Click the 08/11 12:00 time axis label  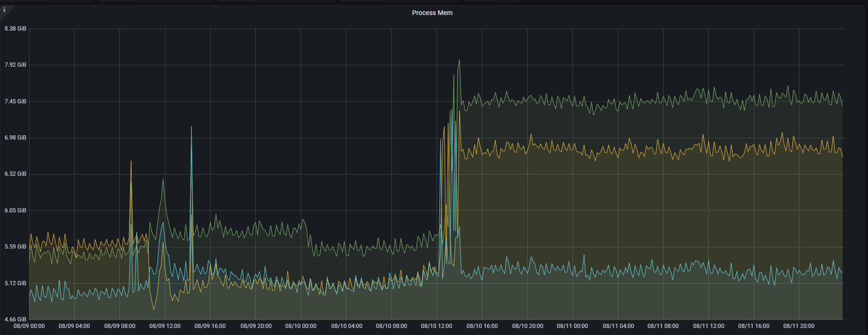[709, 326]
